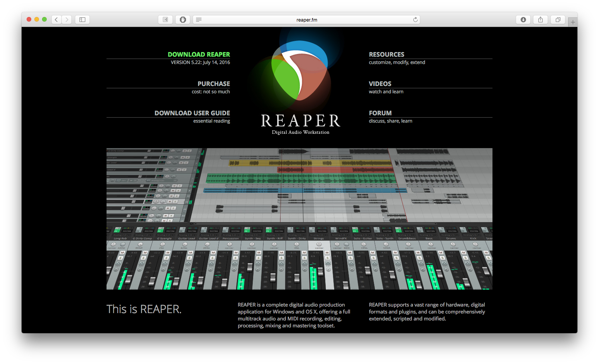Visit the FORUM link
This screenshot has height=364, width=599.
[x=380, y=113]
